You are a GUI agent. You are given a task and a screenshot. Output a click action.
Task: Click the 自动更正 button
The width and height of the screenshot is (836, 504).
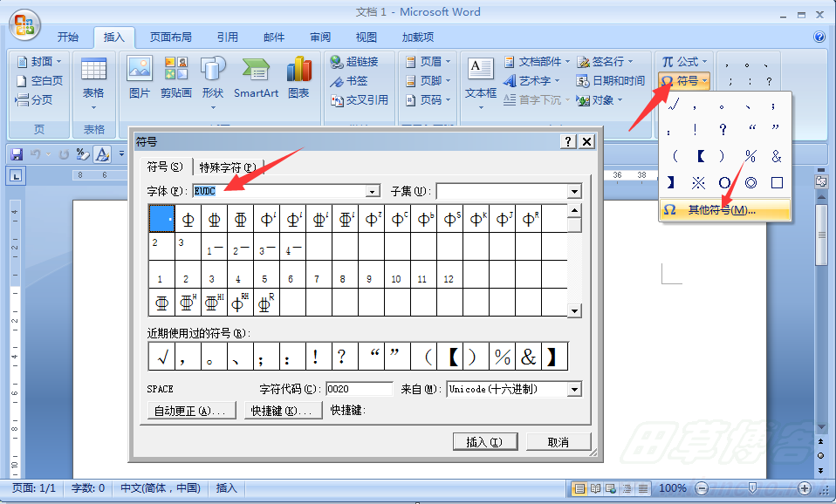tap(191, 411)
